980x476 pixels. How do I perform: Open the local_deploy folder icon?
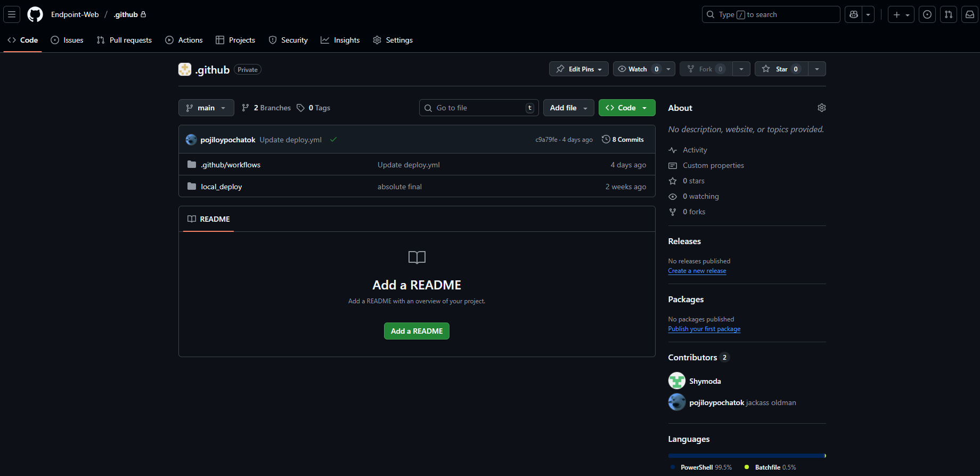click(192, 187)
